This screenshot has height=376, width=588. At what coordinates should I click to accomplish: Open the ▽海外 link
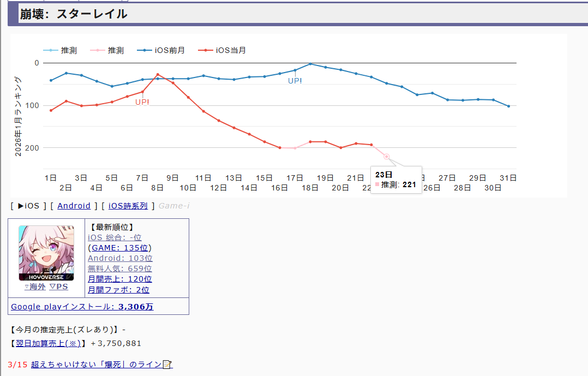35,287
